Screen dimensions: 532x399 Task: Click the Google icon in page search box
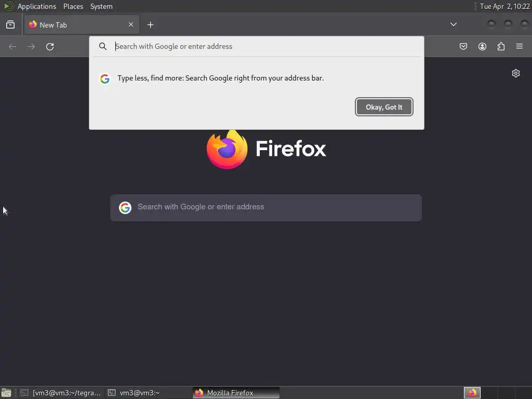tap(125, 207)
